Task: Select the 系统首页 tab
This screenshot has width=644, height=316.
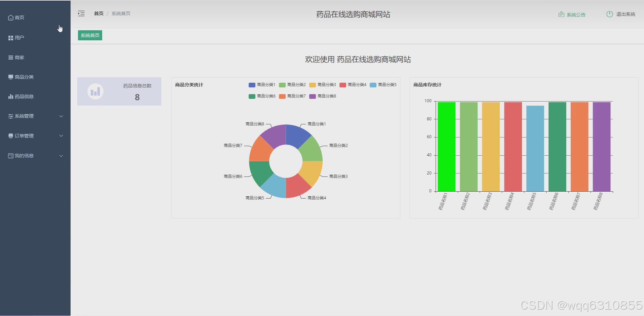Action: [x=90, y=35]
